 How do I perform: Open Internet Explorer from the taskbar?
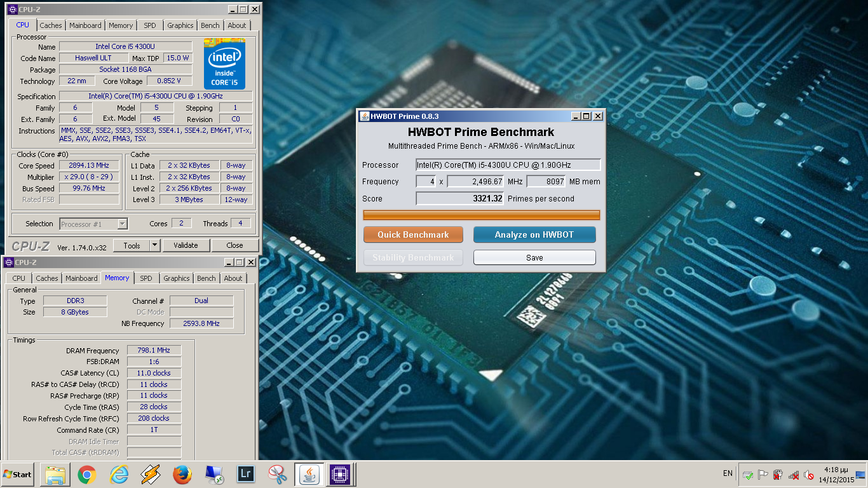(x=119, y=475)
